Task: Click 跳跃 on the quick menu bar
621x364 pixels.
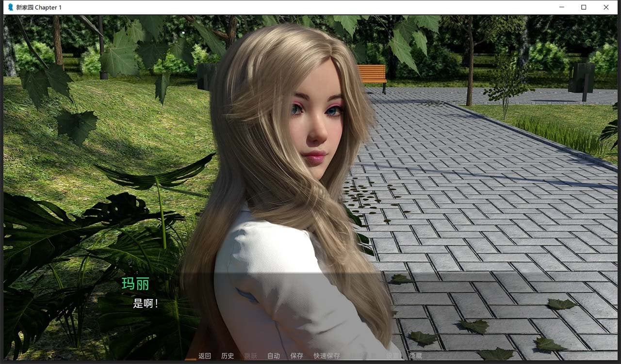Action: click(249, 355)
